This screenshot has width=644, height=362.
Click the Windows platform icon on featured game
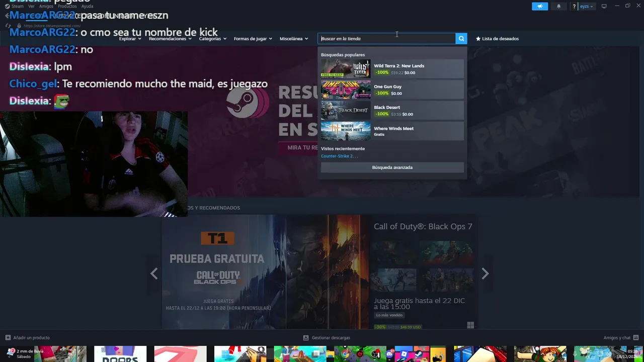[470, 325]
